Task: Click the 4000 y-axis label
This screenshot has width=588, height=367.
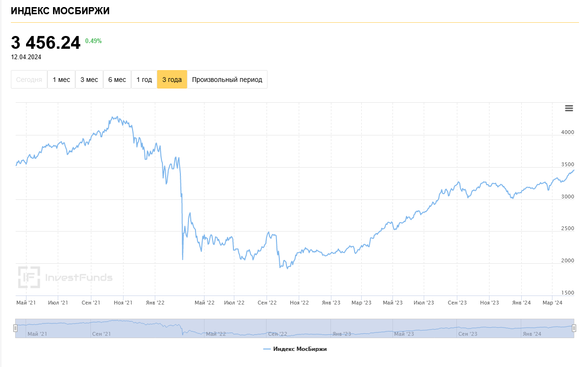Action: tap(567, 133)
